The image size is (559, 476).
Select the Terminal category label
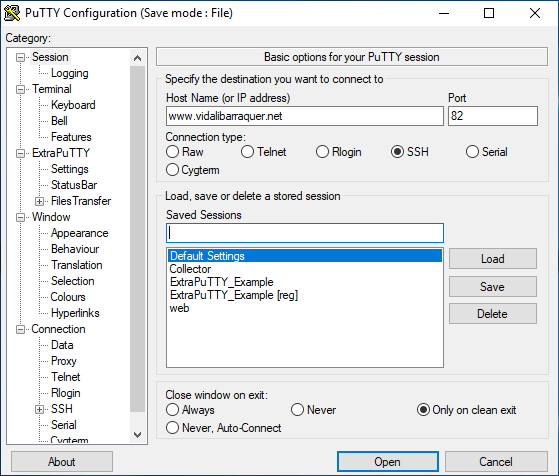point(52,89)
